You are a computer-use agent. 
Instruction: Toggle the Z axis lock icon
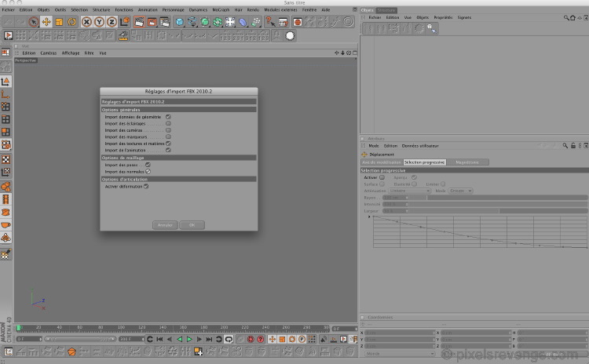(x=112, y=22)
